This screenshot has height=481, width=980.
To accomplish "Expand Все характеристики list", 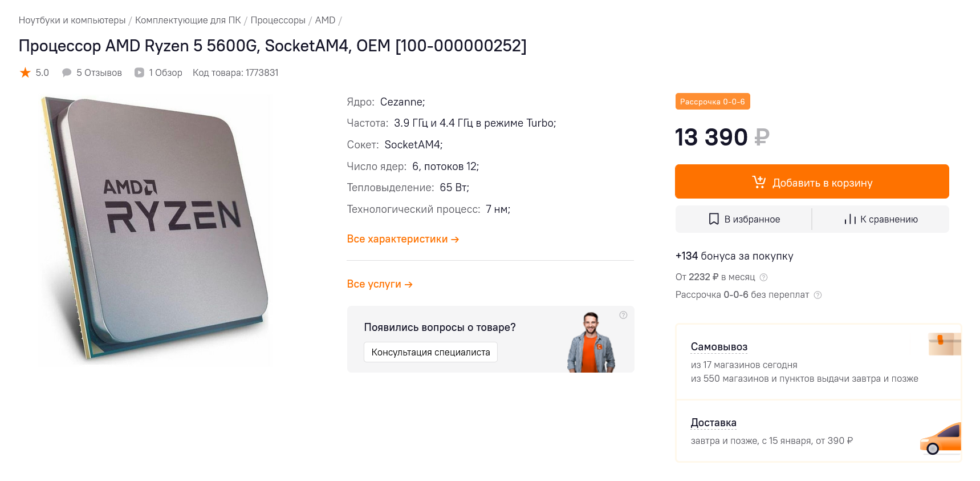I will point(402,239).
